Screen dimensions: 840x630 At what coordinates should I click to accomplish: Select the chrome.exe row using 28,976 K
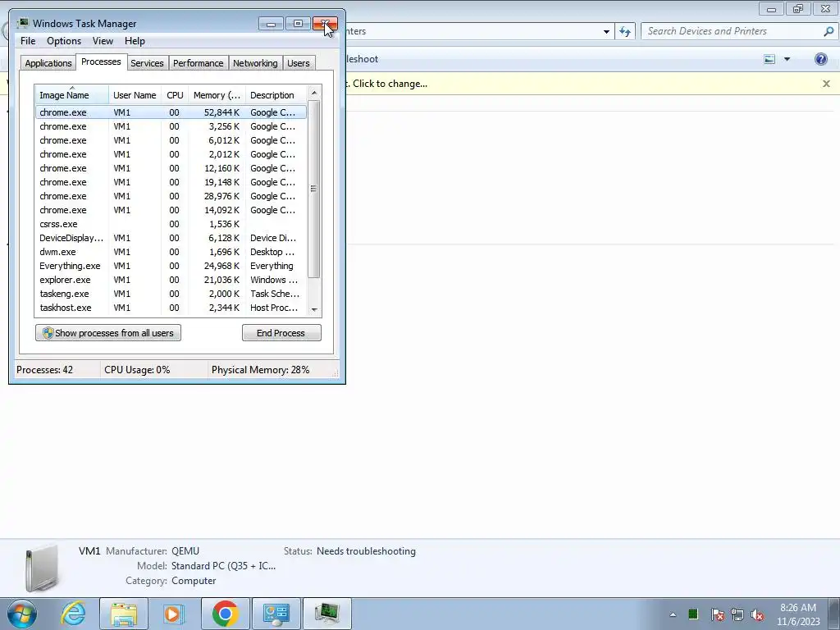(x=171, y=196)
